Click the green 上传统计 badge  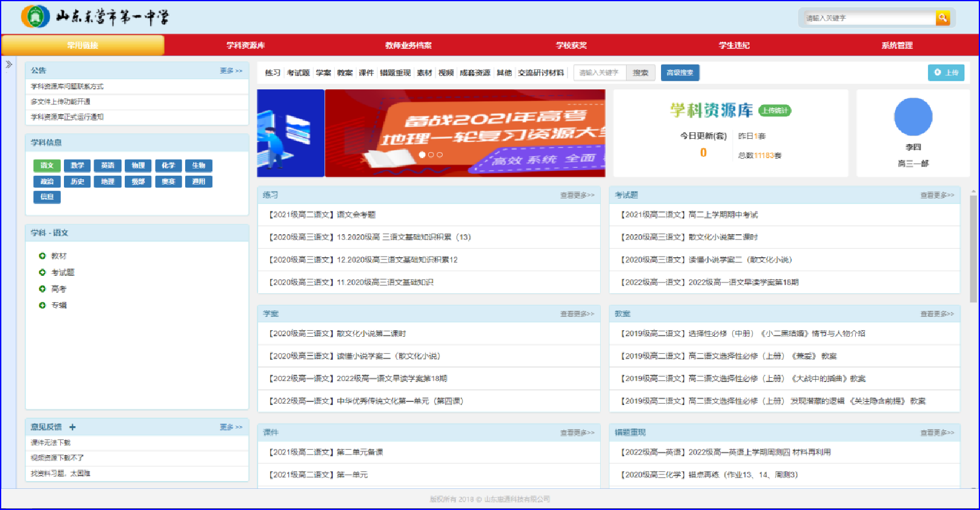point(774,110)
